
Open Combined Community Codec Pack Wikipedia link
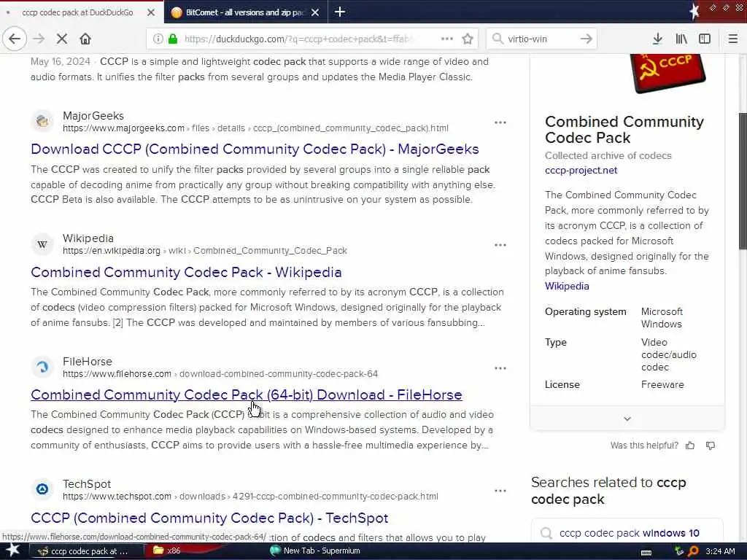coord(186,273)
